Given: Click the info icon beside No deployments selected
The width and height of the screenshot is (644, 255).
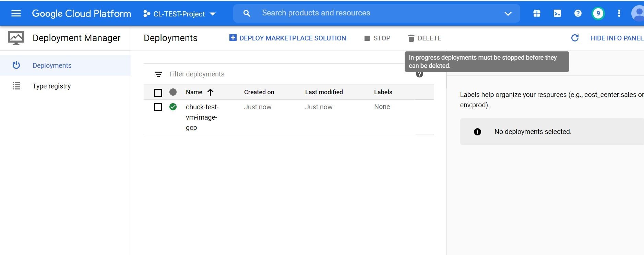Looking at the screenshot, I should [477, 132].
